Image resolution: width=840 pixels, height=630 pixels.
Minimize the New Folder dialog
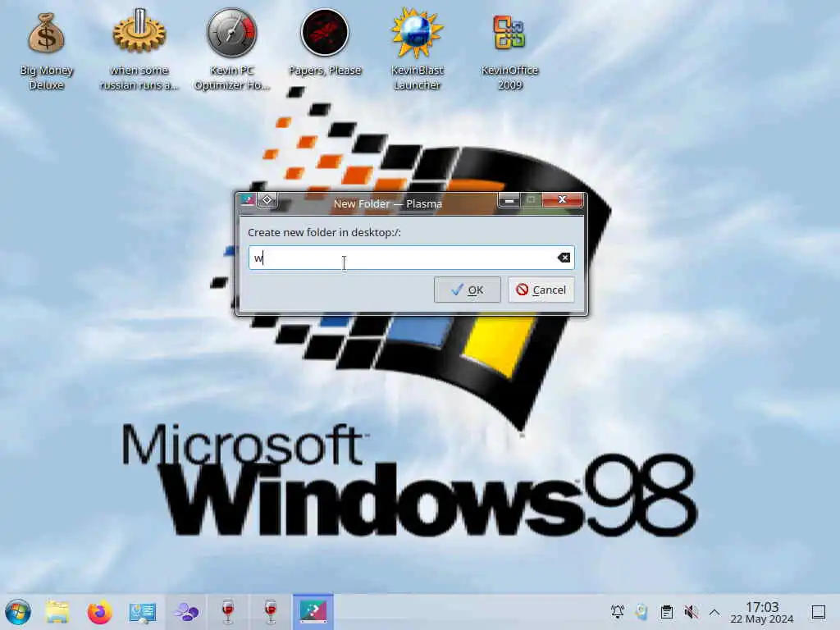(x=509, y=200)
